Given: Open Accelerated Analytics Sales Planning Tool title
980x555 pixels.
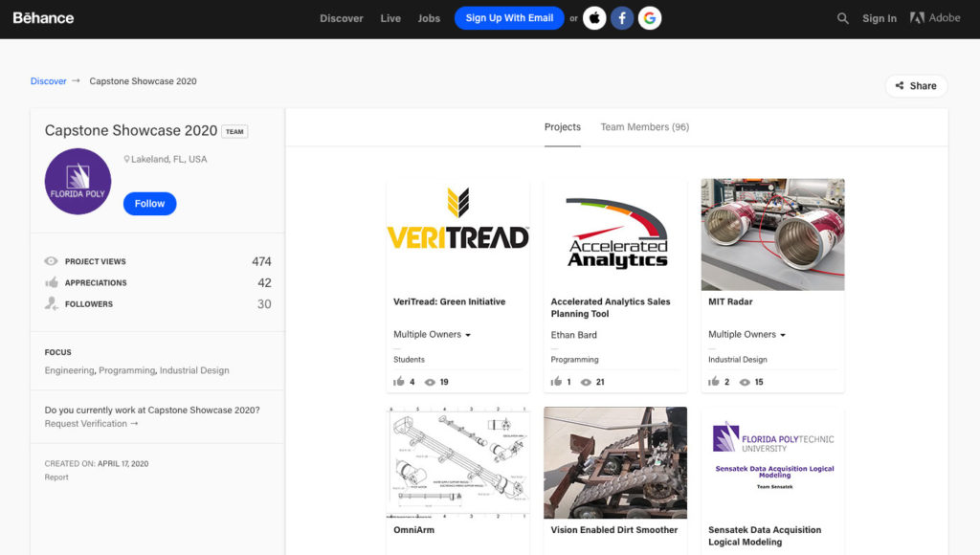Looking at the screenshot, I should pyautogui.click(x=611, y=307).
